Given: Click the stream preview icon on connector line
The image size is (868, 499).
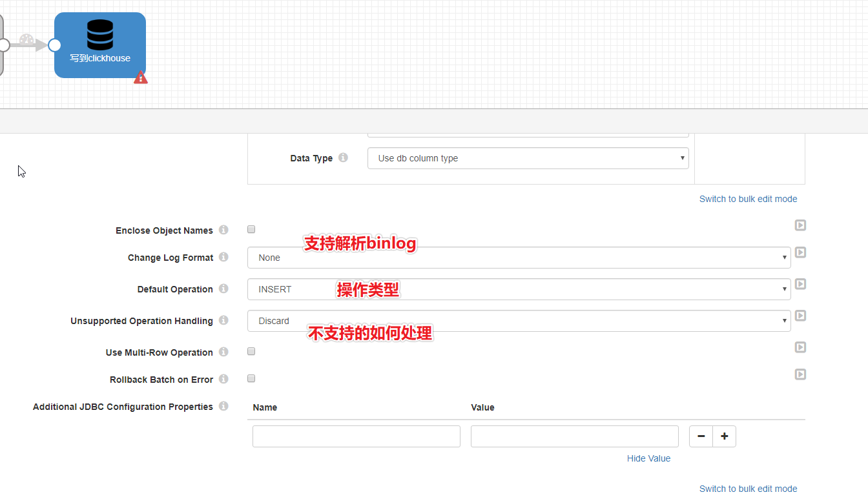Looking at the screenshot, I should click(26, 40).
